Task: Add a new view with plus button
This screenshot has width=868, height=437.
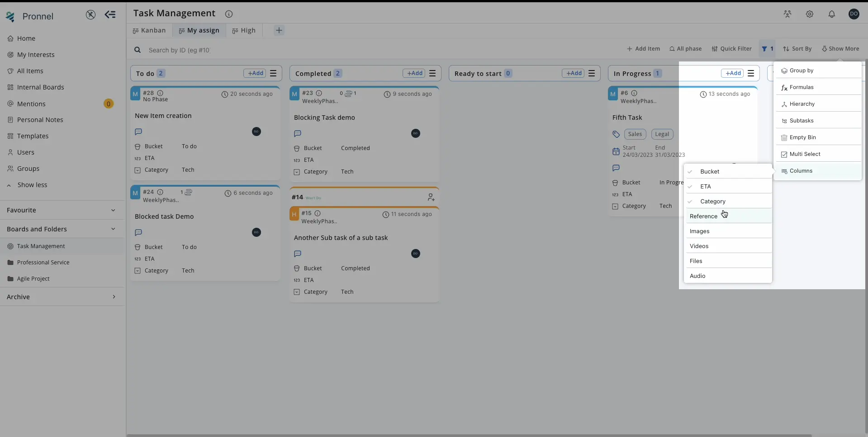Action: pyautogui.click(x=279, y=30)
